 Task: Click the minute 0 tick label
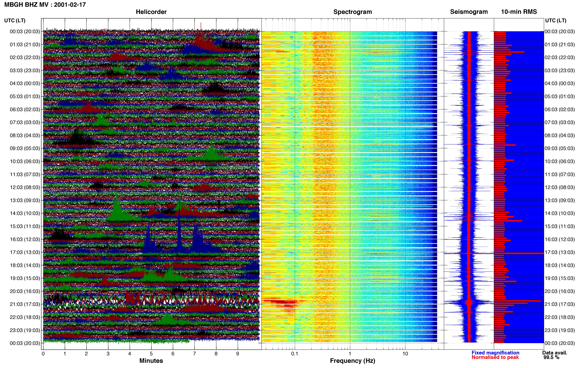click(43, 354)
